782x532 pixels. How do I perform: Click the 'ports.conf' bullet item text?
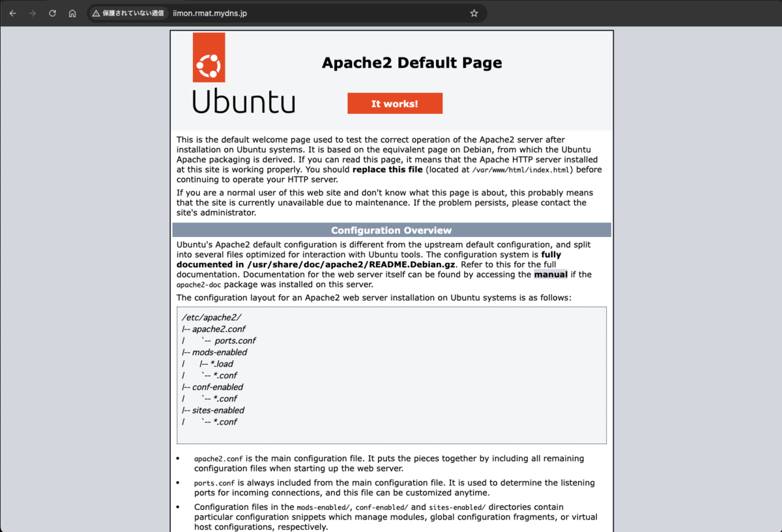tap(214, 483)
